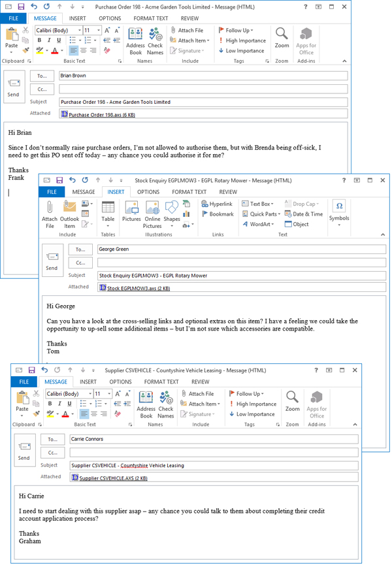Click Zoom in Purchase Order window ribbon

282,38
